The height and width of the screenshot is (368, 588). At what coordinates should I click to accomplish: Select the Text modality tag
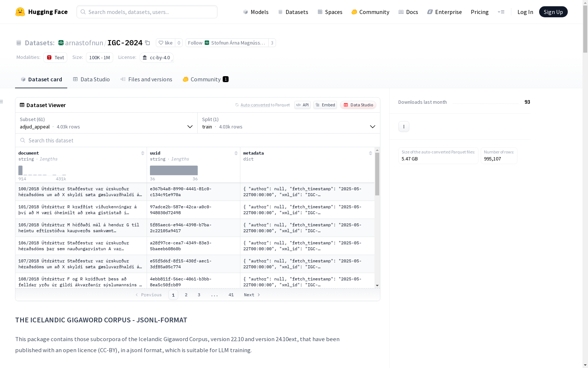click(x=55, y=57)
